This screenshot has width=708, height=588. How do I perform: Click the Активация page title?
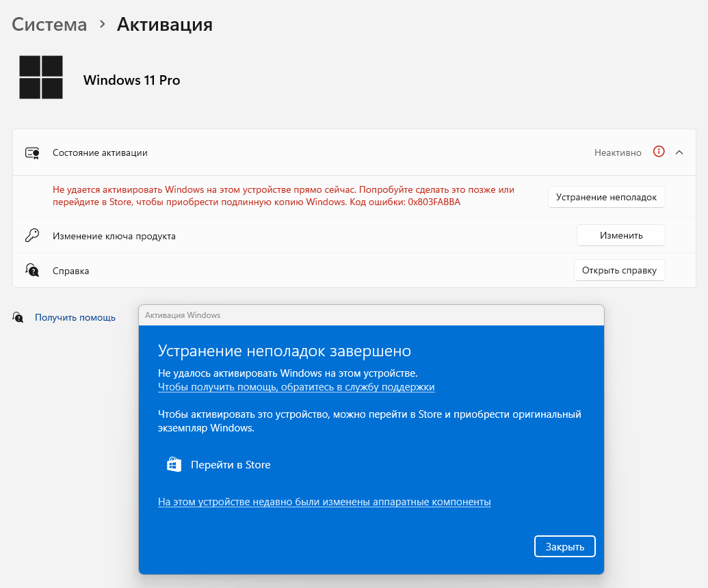pyautogui.click(x=165, y=25)
